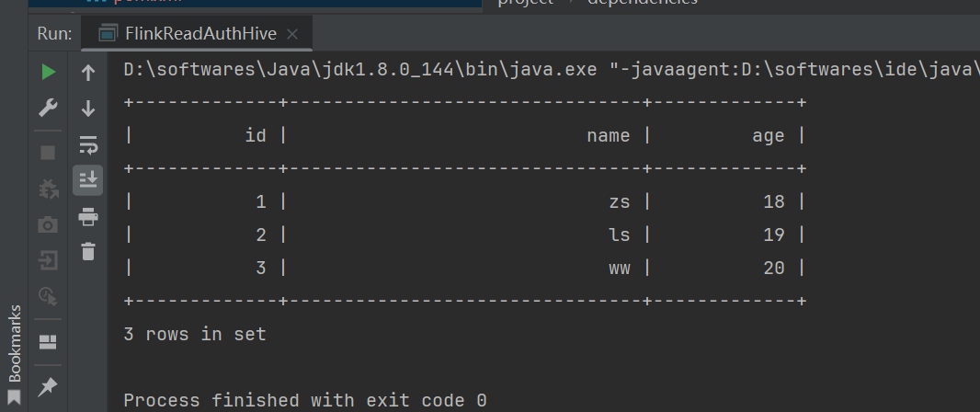Click the Dump Threads camera icon
980x412 pixels.
(x=48, y=224)
